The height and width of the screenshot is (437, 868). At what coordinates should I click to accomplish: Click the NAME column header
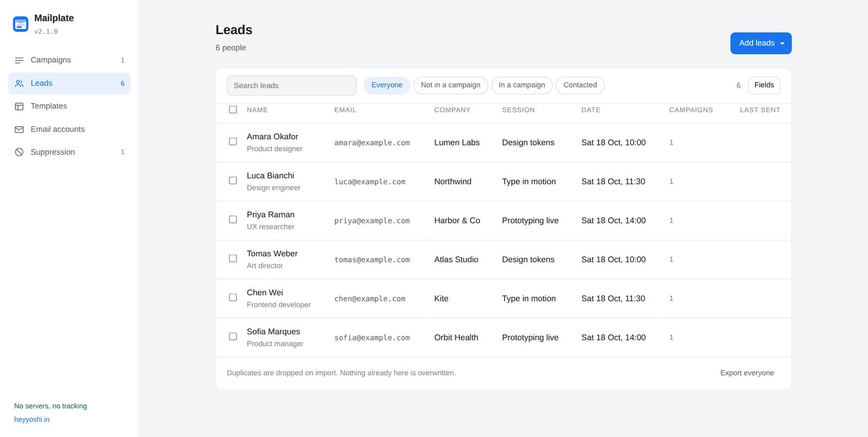[257, 110]
